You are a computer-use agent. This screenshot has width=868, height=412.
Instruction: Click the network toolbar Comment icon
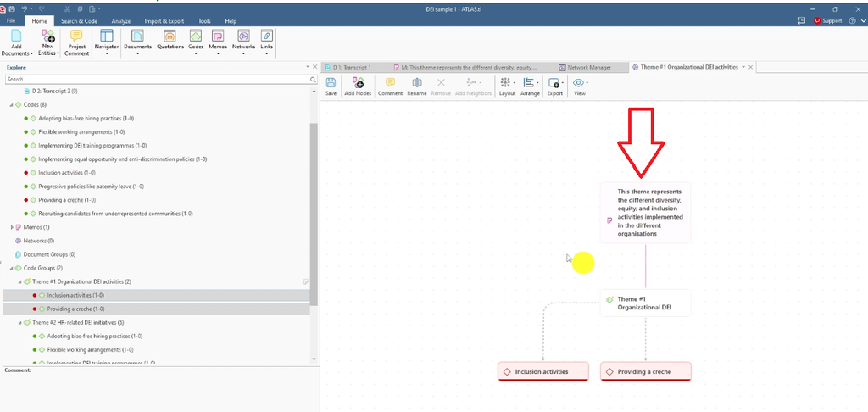point(390,82)
